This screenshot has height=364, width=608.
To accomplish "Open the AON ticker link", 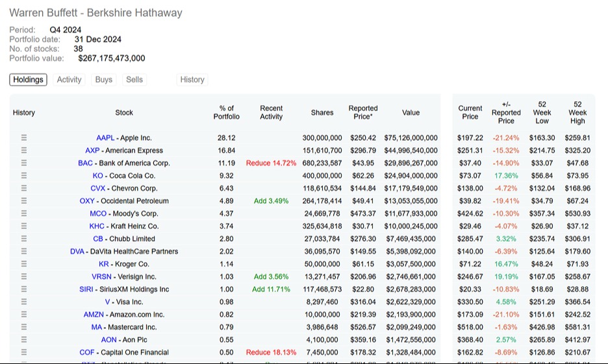I will coord(108,340).
